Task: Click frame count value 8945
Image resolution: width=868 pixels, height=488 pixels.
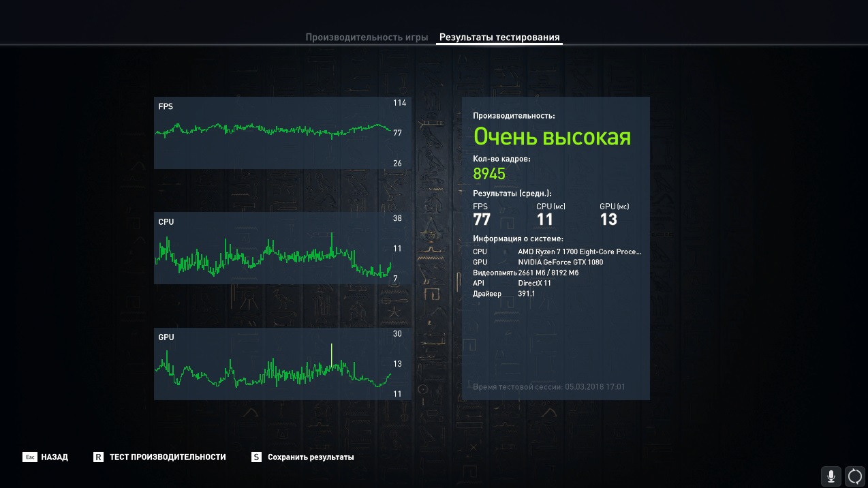Action: click(489, 174)
